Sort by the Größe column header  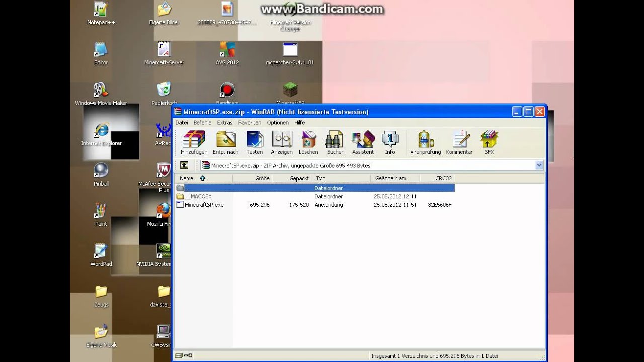click(253, 178)
